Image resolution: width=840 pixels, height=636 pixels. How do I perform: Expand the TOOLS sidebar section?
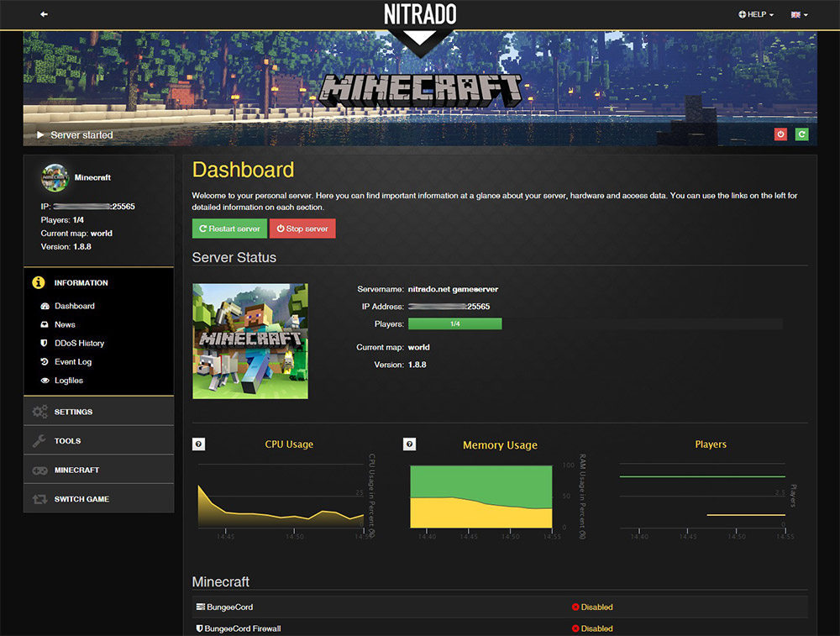click(x=98, y=440)
